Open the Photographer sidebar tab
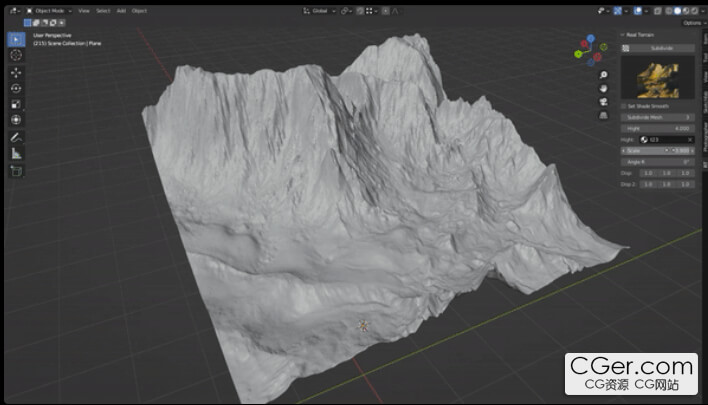This screenshot has height=405, width=708. click(x=704, y=137)
